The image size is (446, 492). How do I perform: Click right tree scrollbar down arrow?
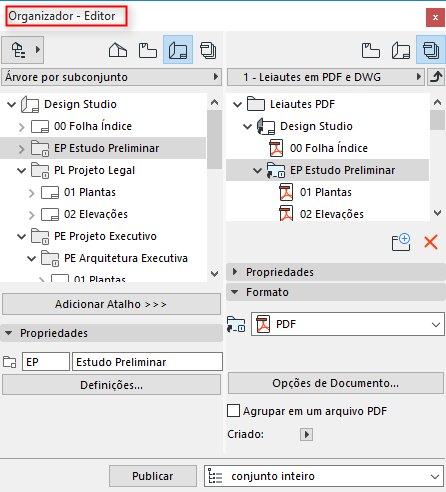tap(438, 212)
